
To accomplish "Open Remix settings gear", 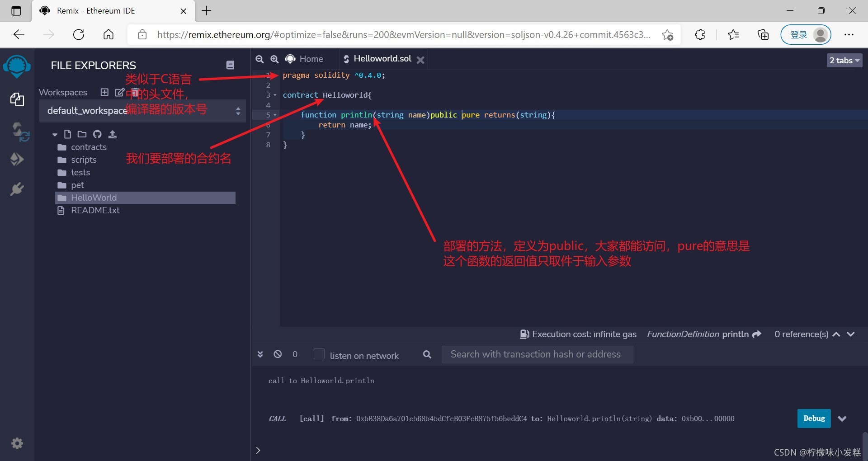I will (17, 443).
